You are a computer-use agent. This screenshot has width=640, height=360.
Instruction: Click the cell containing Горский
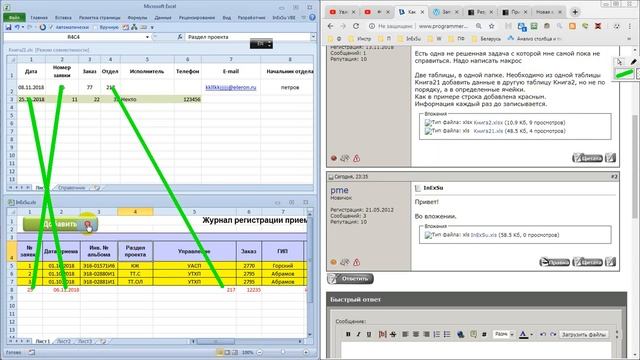[282, 266]
